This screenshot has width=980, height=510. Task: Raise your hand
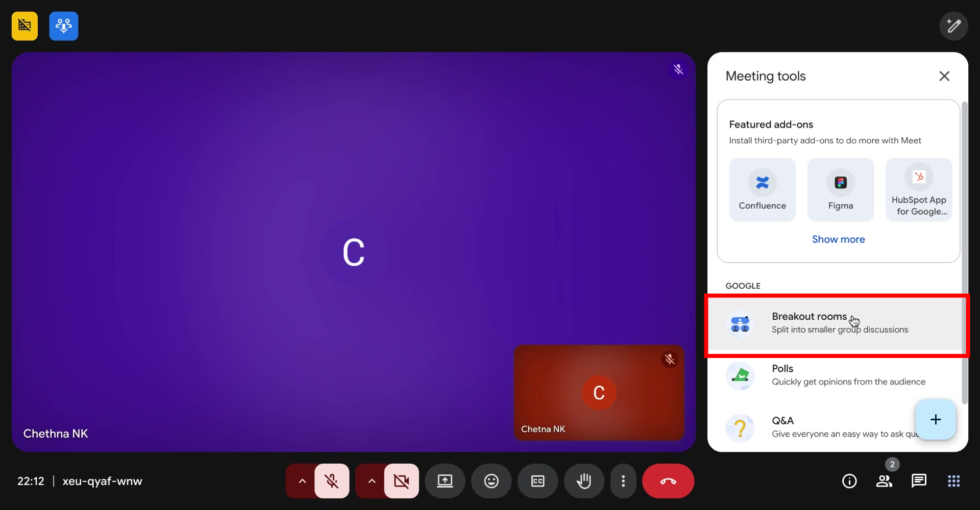(x=584, y=481)
